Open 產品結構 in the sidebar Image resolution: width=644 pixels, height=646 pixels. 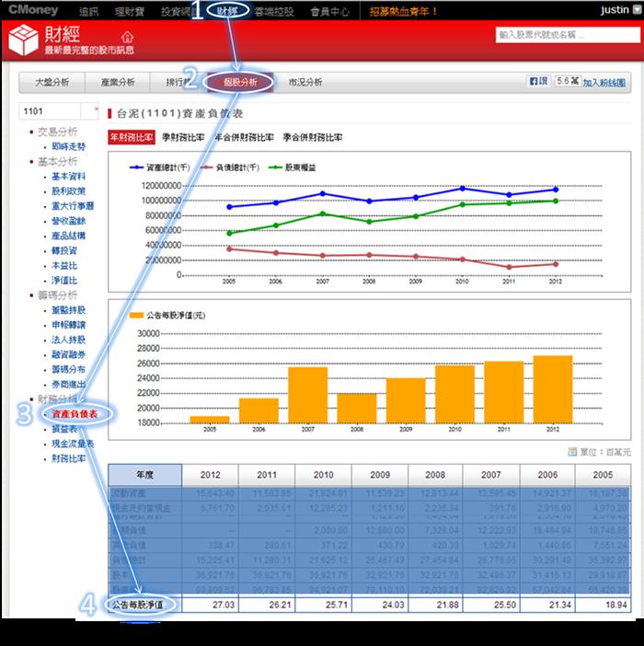click(68, 236)
